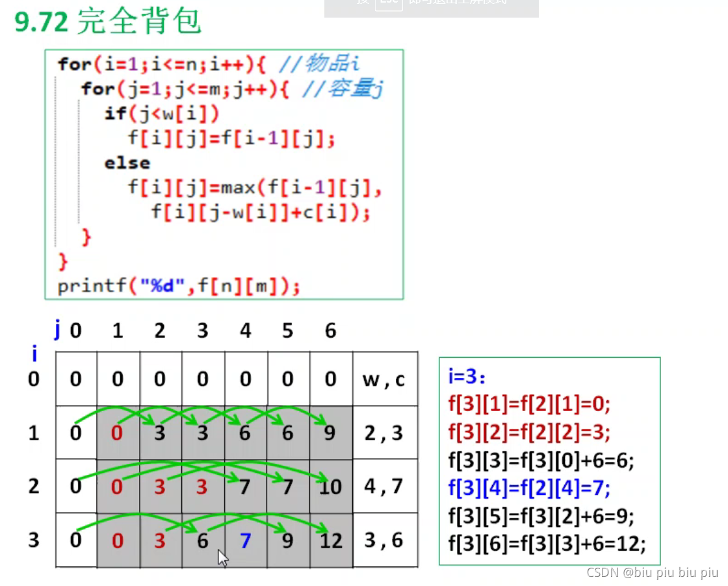Click the blue "7" cell in row 3
This screenshot has height=586, width=728.
point(246,540)
